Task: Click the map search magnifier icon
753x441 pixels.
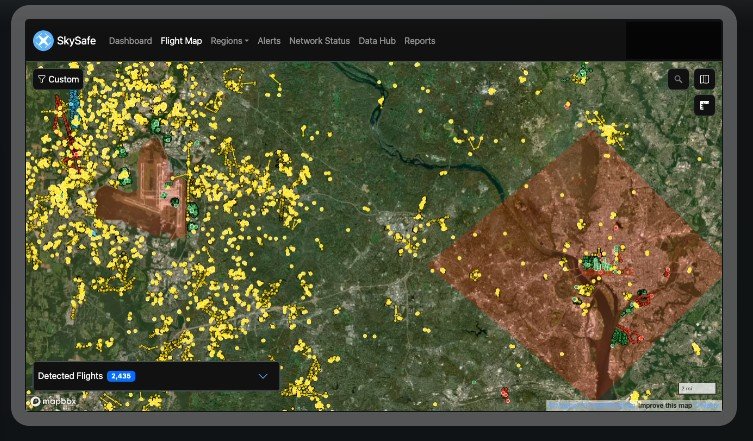Action: [x=678, y=79]
